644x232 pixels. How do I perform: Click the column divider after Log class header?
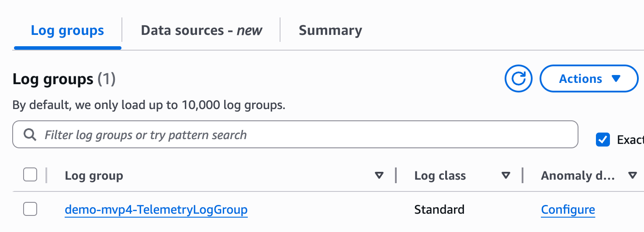click(523, 175)
